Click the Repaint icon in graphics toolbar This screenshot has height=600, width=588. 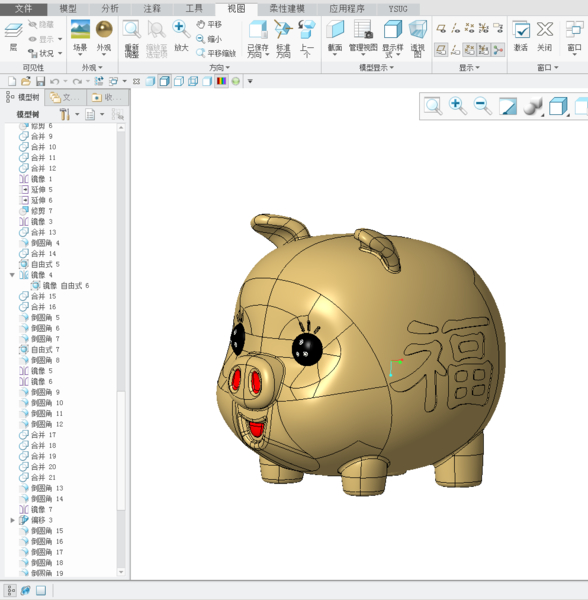(x=508, y=106)
